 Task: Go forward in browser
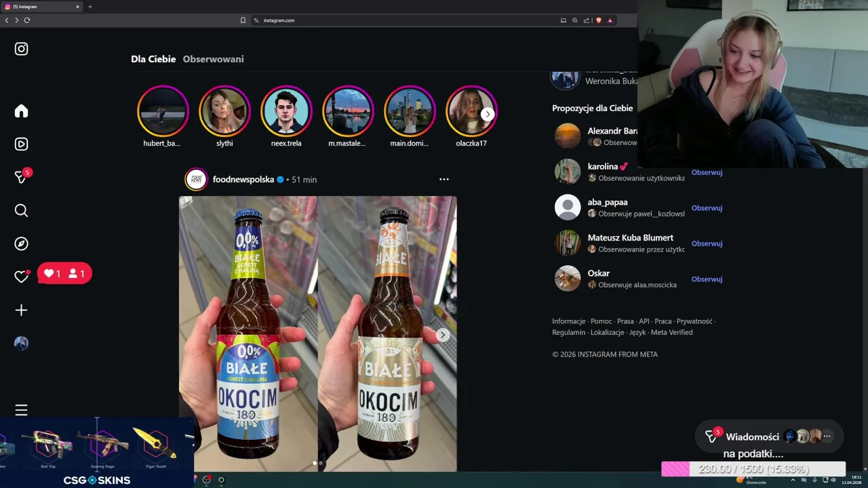coord(16,20)
